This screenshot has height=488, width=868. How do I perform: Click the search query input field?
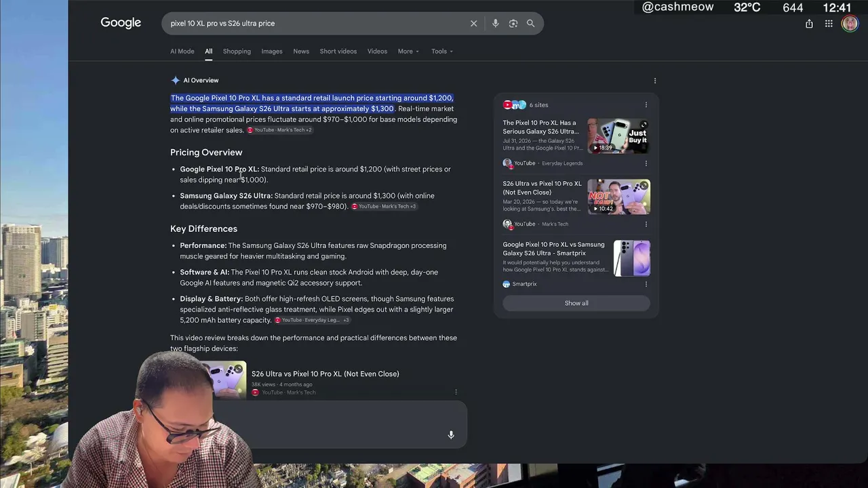[315, 24]
